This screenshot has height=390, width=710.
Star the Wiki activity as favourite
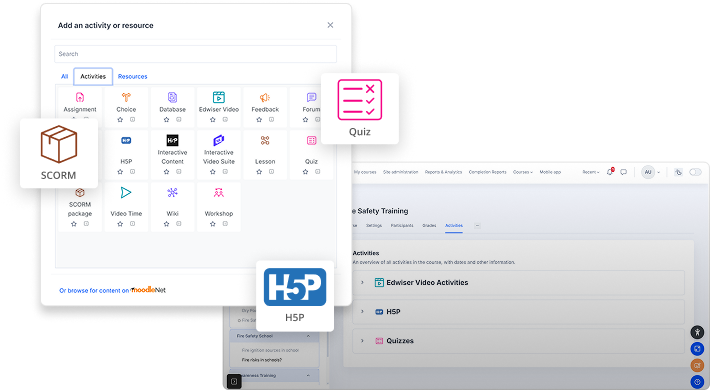coord(166,224)
